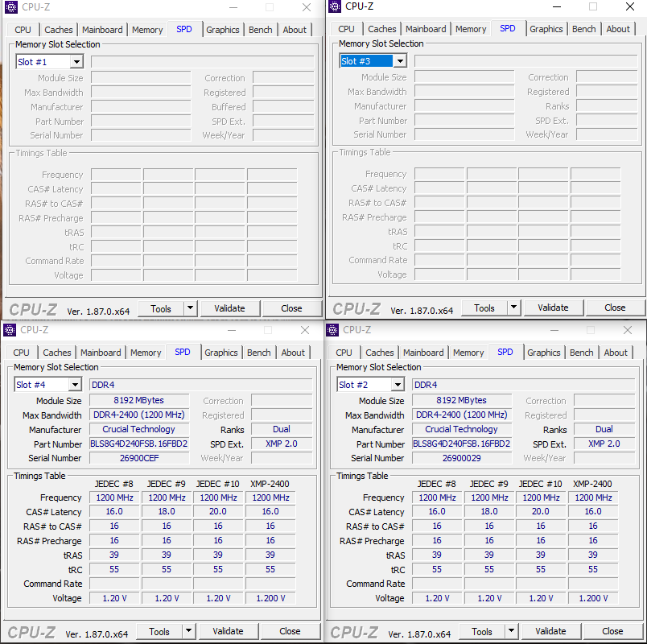Open Mainboard tab in Slot #4 window
Image resolution: width=647 pixels, height=644 pixels.
tap(101, 353)
